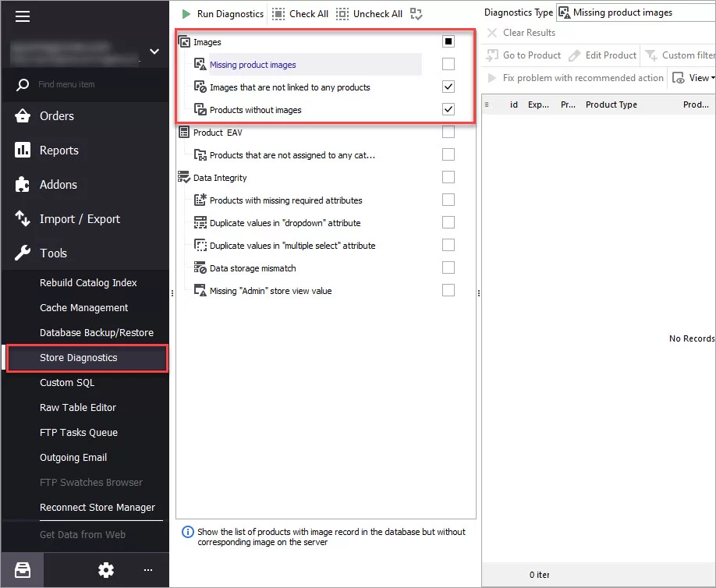The height and width of the screenshot is (588, 716).
Task: Click the Tools wrench icon
Action: click(23, 253)
